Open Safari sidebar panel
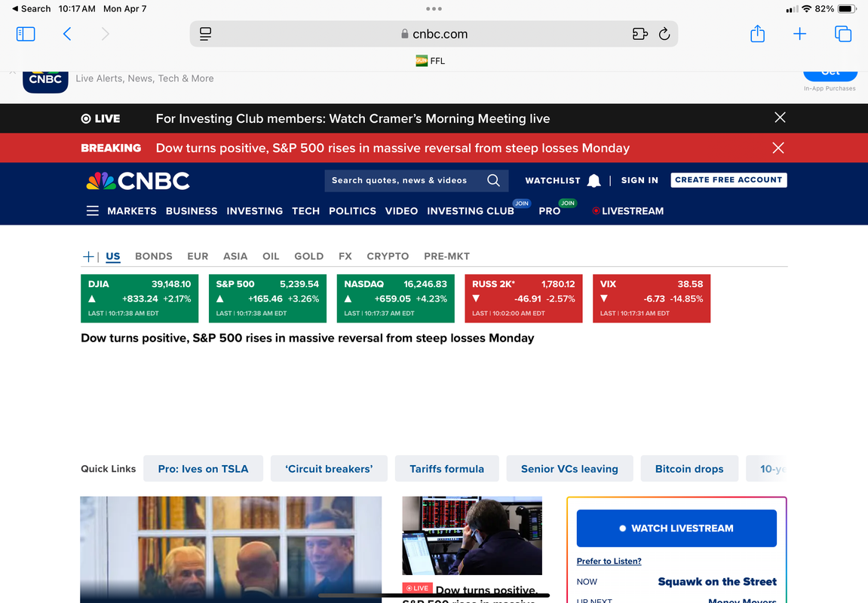This screenshot has width=868, height=603. tap(26, 35)
